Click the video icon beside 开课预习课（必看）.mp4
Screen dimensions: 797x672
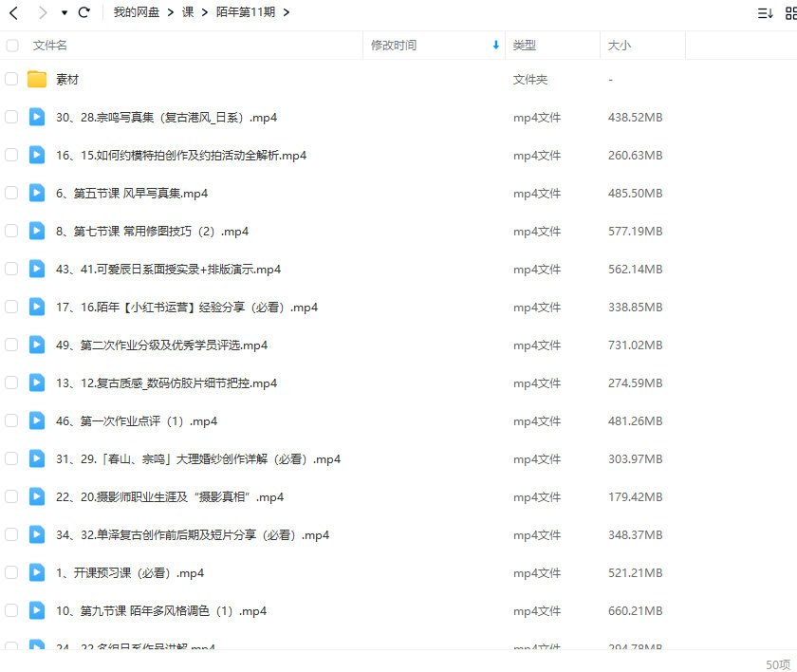[36, 573]
